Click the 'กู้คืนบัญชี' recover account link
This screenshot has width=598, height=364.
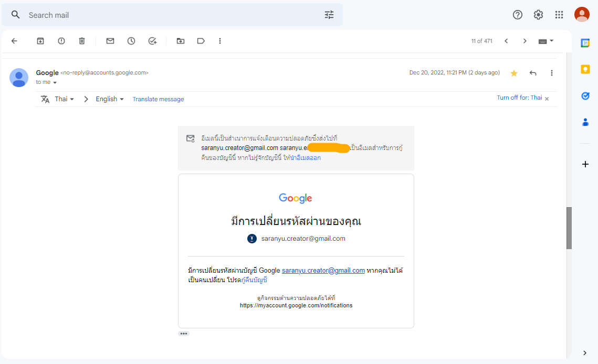tap(255, 280)
